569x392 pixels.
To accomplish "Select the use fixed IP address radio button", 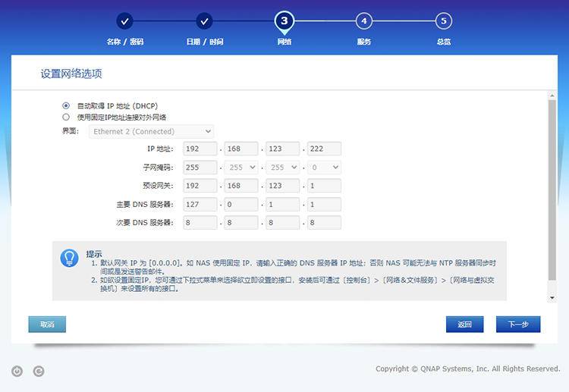I will coord(66,117).
